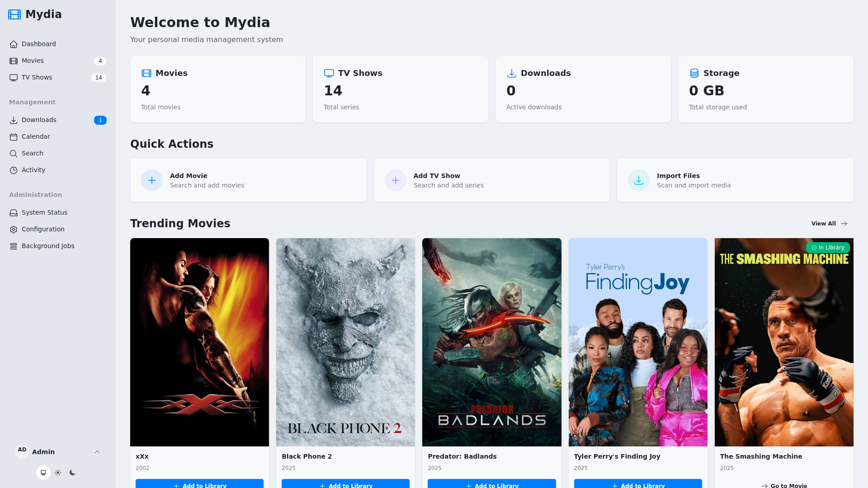
Task: Click the Calendar icon in sidebar
Action: point(14,137)
